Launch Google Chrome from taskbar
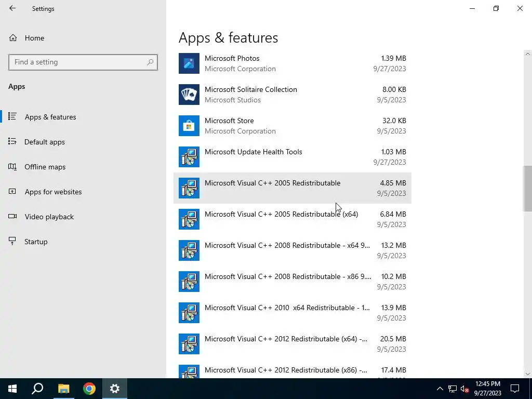 pos(89,389)
